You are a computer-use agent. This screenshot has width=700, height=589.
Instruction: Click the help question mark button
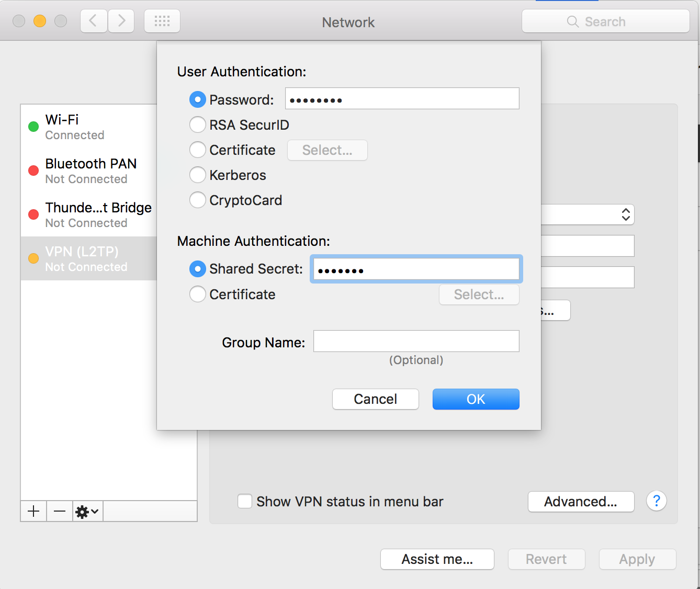pyautogui.click(x=656, y=501)
